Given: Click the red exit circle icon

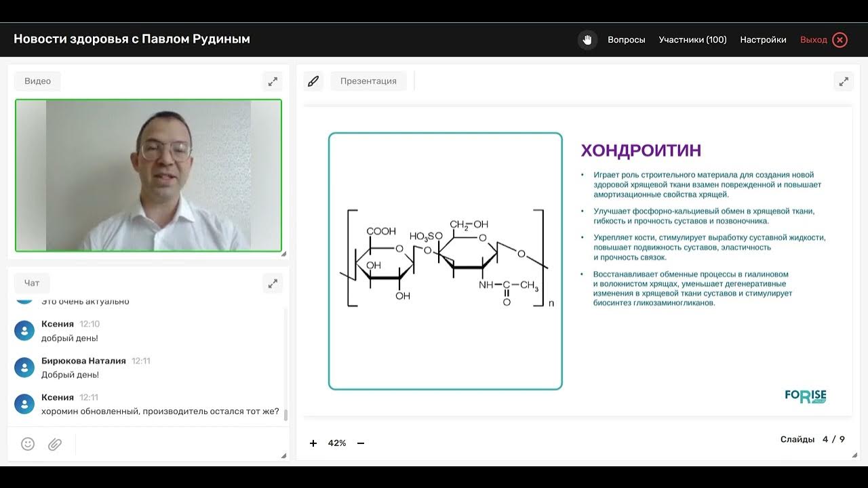Looking at the screenshot, I should 840,40.
